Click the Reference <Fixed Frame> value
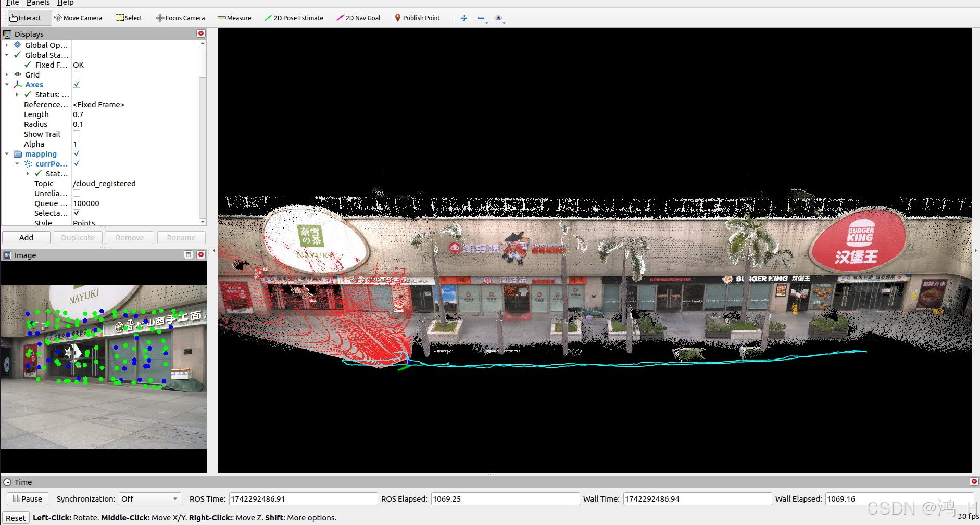Image resolution: width=980 pixels, height=525 pixels. pos(99,104)
